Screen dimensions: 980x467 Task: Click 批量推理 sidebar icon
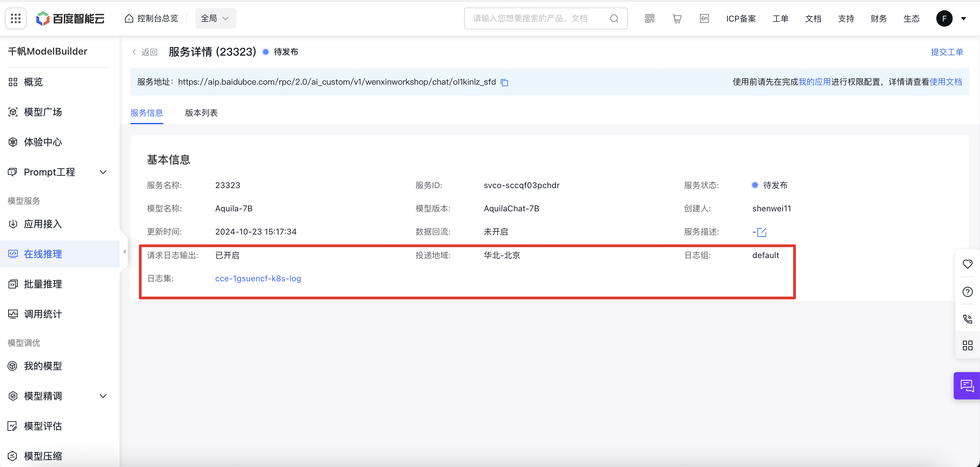tap(13, 284)
